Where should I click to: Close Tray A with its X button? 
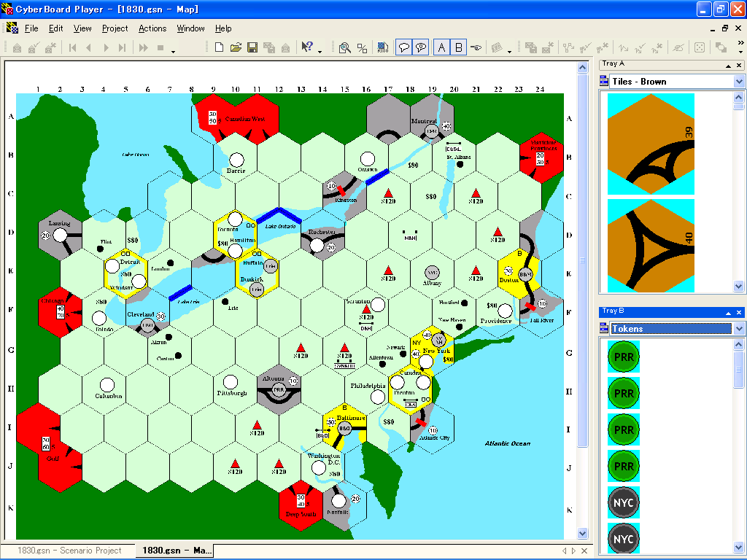pos(739,66)
